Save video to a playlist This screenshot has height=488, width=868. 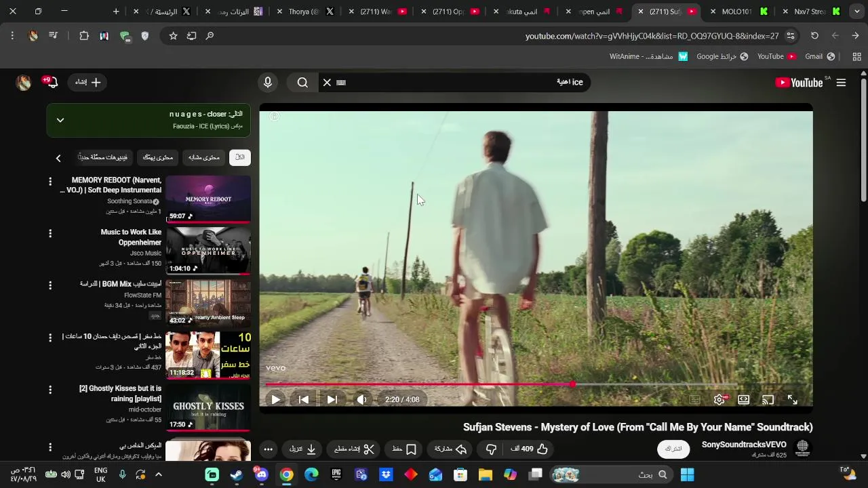coord(404,449)
